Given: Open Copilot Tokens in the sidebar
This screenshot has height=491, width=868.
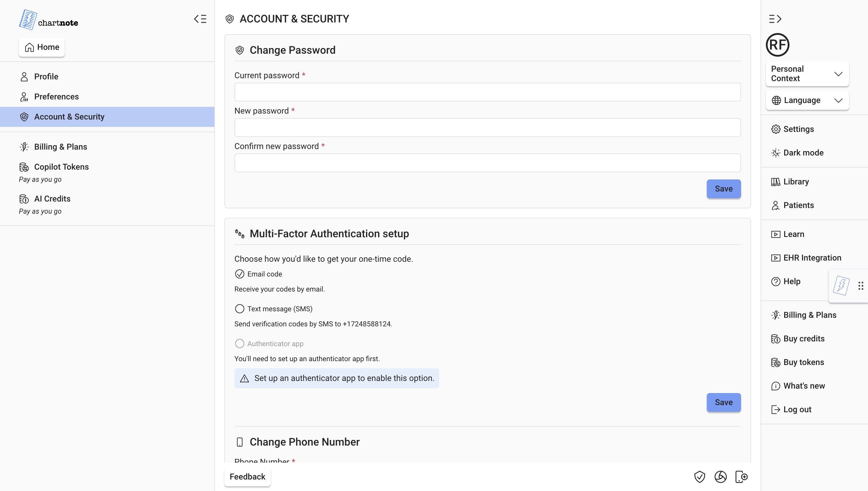Looking at the screenshot, I should click(x=61, y=167).
